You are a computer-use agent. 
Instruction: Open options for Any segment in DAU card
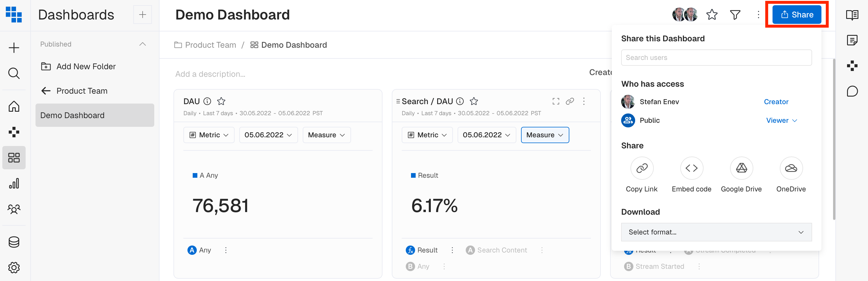point(226,250)
